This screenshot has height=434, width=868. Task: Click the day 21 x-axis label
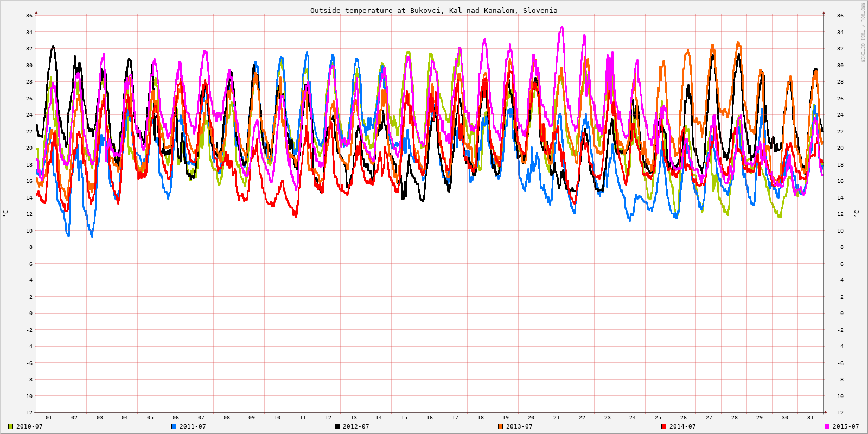pos(557,418)
